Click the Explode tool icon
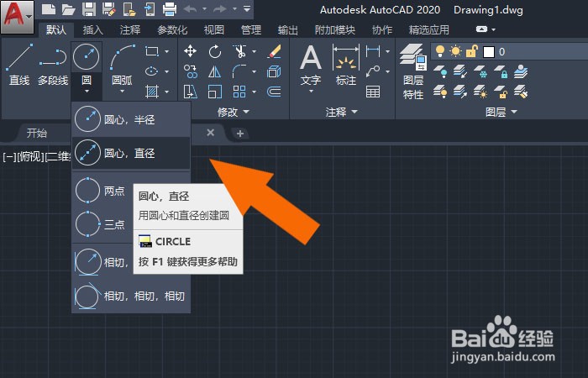Viewport: 588px width, 378px height. point(274,71)
